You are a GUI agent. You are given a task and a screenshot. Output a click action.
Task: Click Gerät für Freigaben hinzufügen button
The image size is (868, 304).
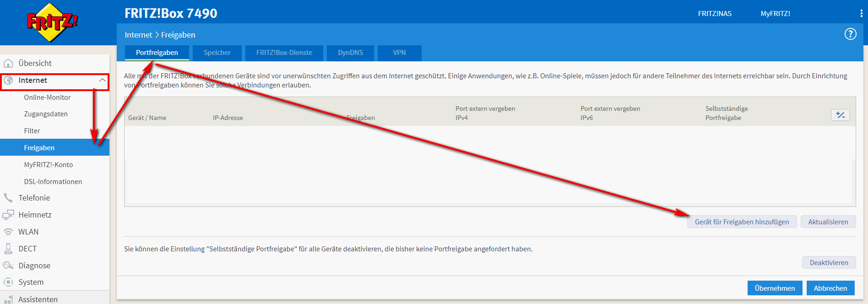742,222
